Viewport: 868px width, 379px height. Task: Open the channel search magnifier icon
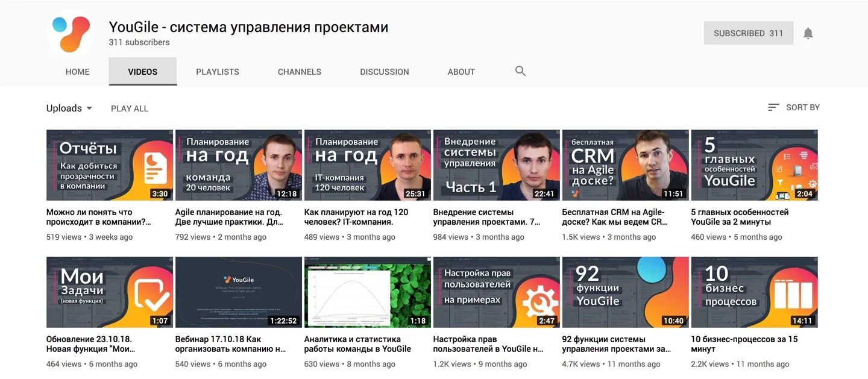tap(520, 71)
